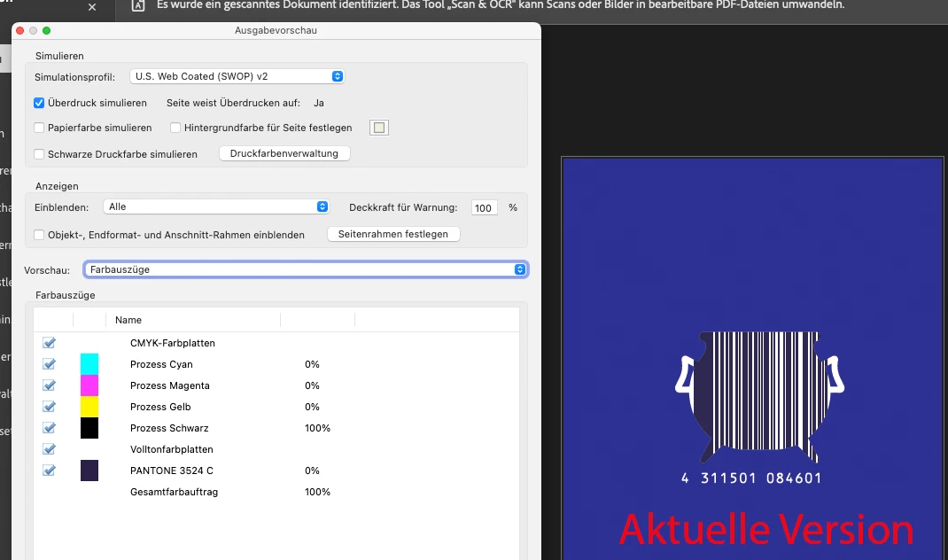948x560 pixels.
Task: Toggle Prozess Schwarz plate checkbox
Action: [49, 428]
